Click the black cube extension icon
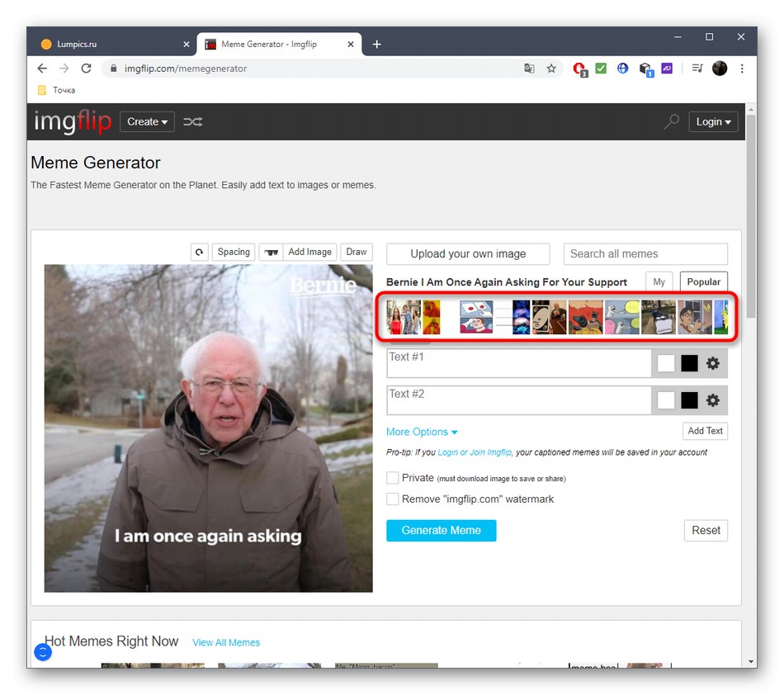784x695 pixels. pos(646,69)
